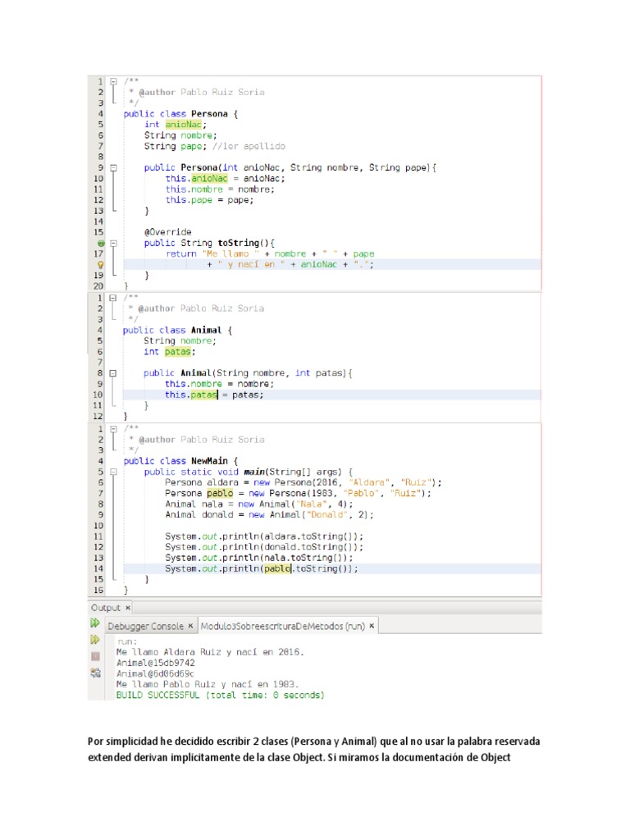The image size is (630, 840).
Task: Close the Output panel with its x
Action: point(128,608)
